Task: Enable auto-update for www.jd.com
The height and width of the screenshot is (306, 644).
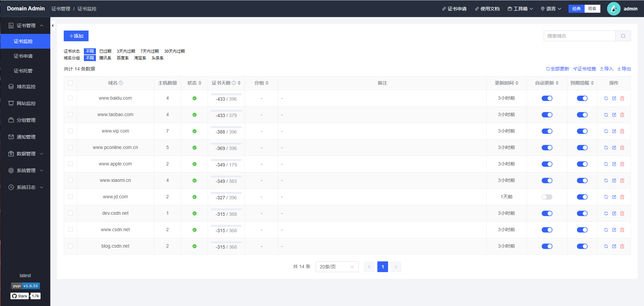Action: pyautogui.click(x=547, y=197)
